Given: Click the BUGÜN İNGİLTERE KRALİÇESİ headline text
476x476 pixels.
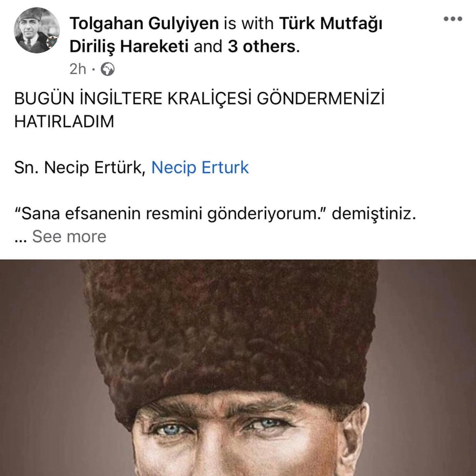Looking at the screenshot, I should point(199,98).
